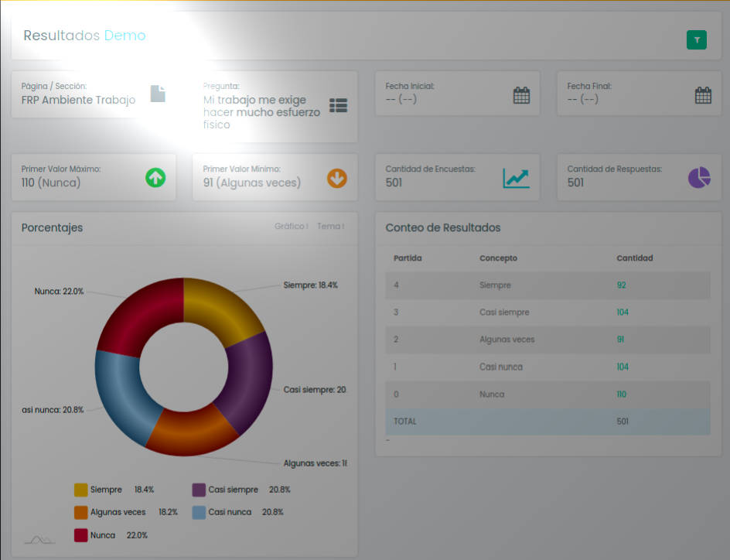Click the orange down arrow icon

(x=337, y=178)
